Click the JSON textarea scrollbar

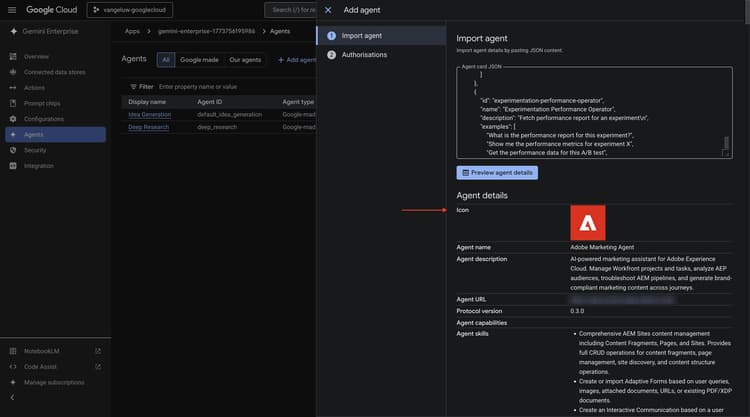tap(726, 143)
